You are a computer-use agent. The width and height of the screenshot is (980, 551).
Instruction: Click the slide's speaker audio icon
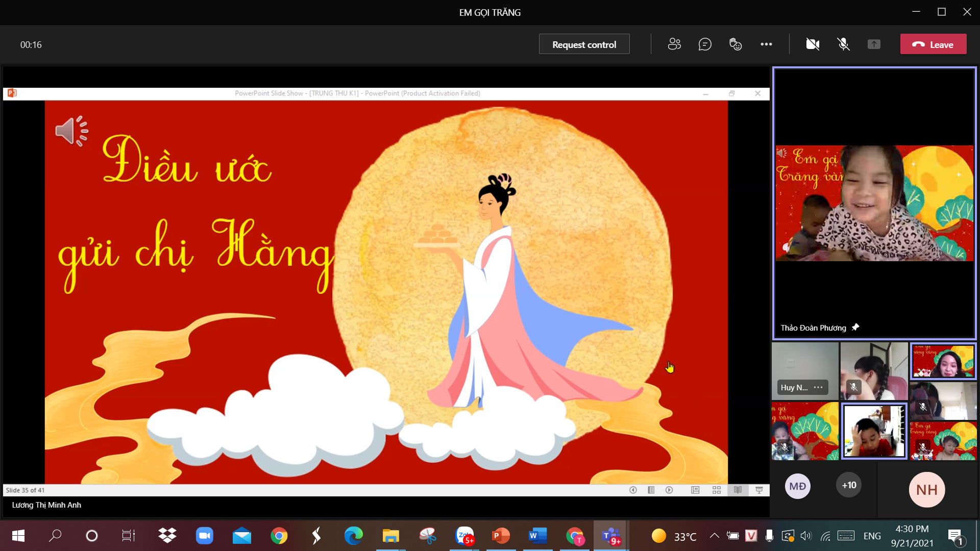click(71, 131)
